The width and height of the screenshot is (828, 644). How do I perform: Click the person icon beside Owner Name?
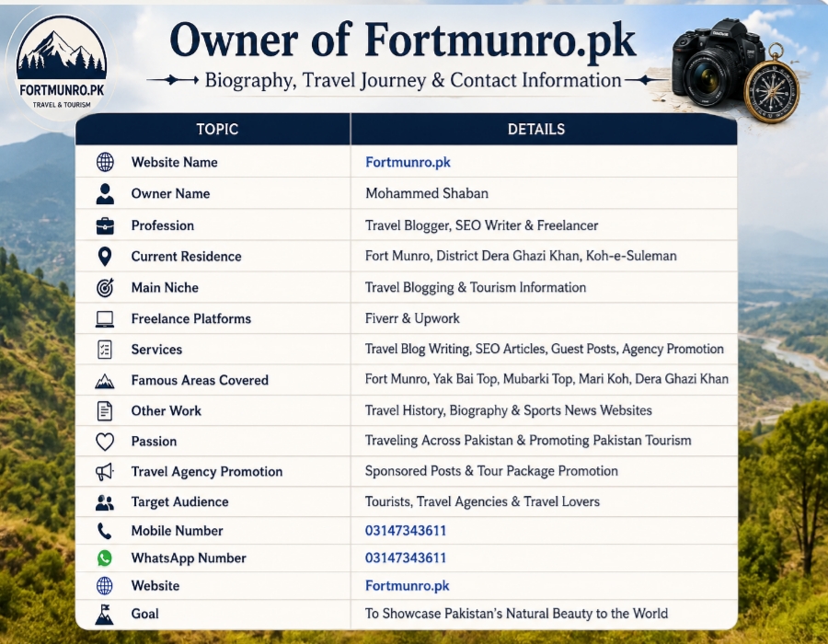(x=105, y=194)
